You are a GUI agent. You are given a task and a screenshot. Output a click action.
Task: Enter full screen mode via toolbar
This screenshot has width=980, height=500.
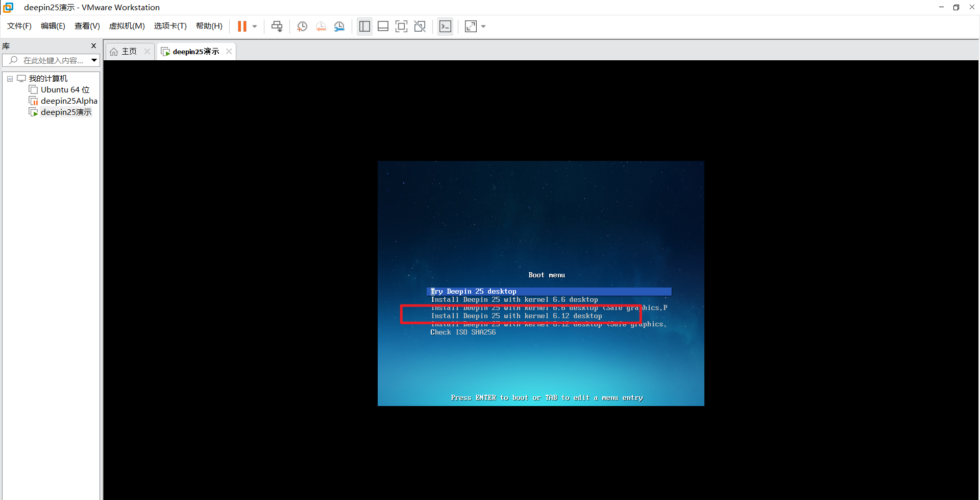coord(401,27)
